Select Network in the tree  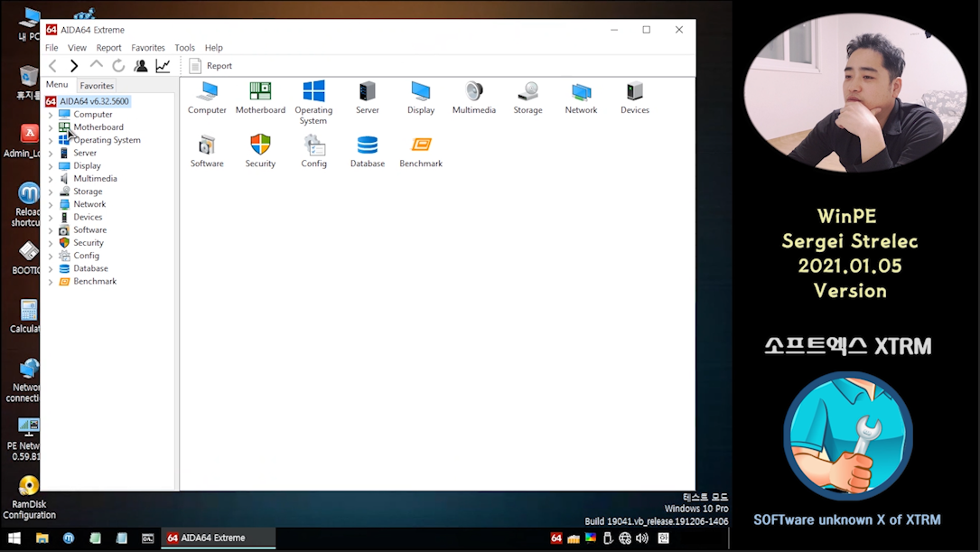pyautogui.click(x=89, y=204)
